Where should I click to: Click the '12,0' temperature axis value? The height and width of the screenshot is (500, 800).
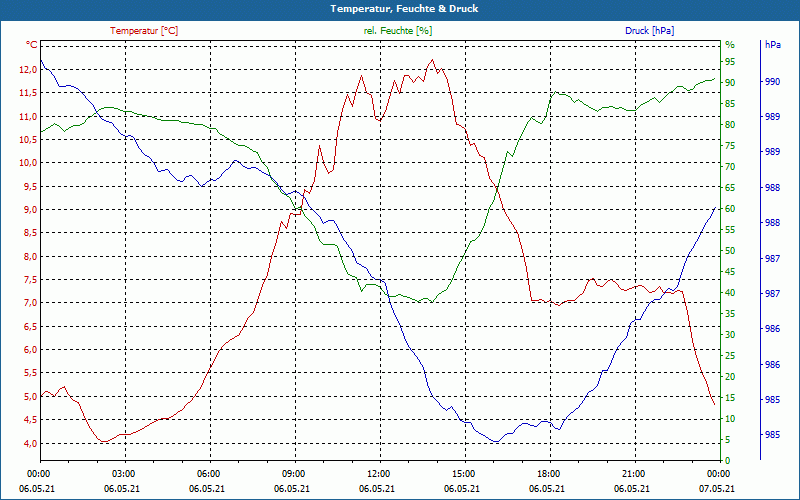(29, 70)
